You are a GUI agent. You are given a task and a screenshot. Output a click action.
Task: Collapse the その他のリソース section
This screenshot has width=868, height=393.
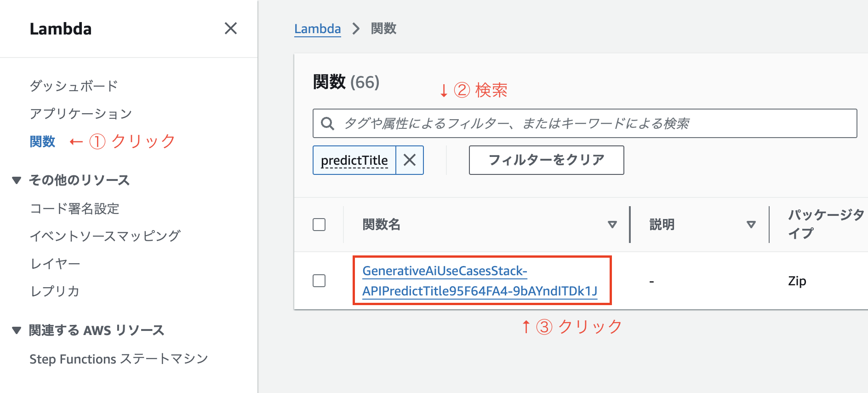(17, 180)
